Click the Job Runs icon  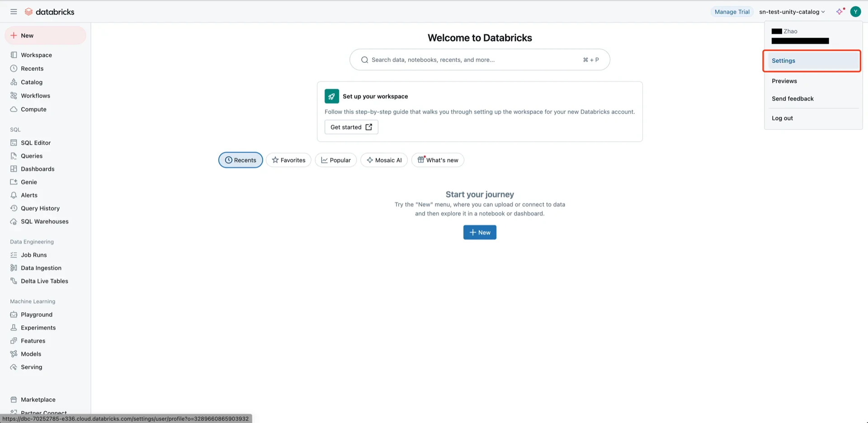14,254
